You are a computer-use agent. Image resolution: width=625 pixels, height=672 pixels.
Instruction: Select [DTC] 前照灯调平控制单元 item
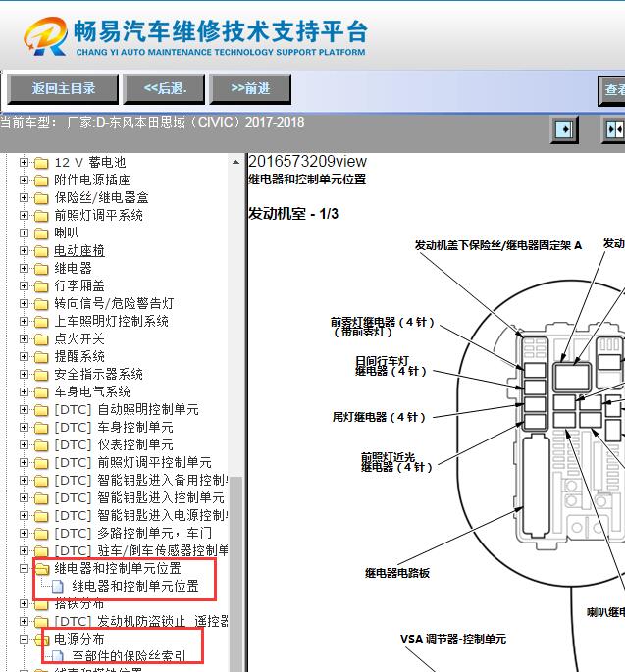(x=132, y=462)
